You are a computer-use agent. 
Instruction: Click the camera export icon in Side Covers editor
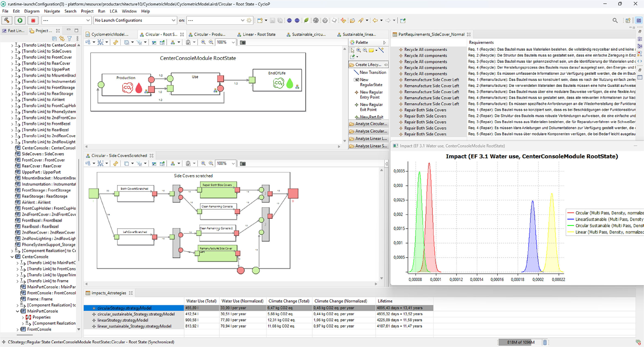(242, 164)
